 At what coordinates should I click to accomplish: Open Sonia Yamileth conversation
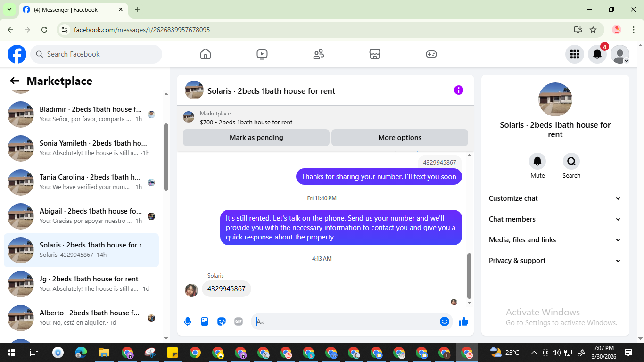[81, 148]
